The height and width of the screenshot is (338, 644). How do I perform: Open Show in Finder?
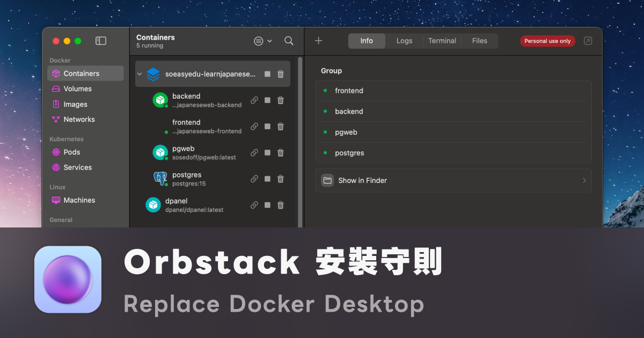pyautogui.click(x=453, y=180)
